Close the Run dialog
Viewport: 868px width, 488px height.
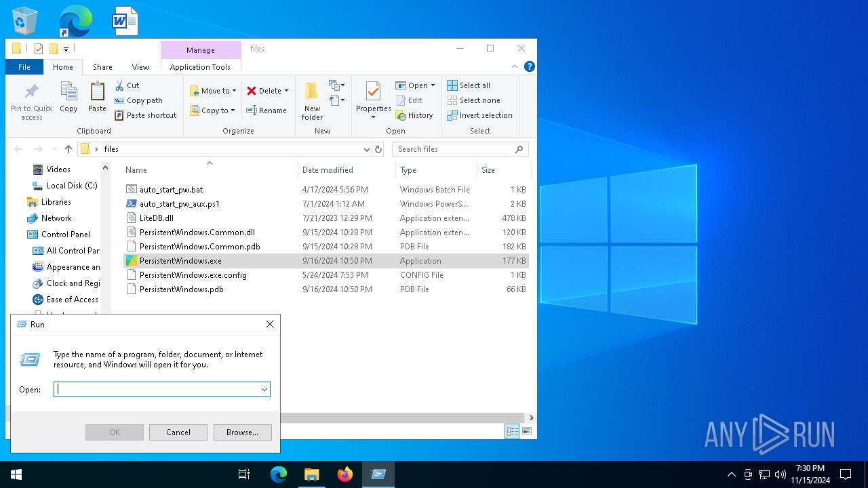[270, 325]
